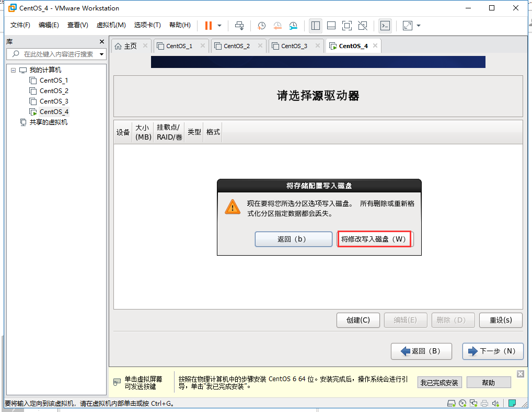Switch to console view toolbar icon
Image resolution: width=532 pixels, height=412 pixels.
coord(385,26)
